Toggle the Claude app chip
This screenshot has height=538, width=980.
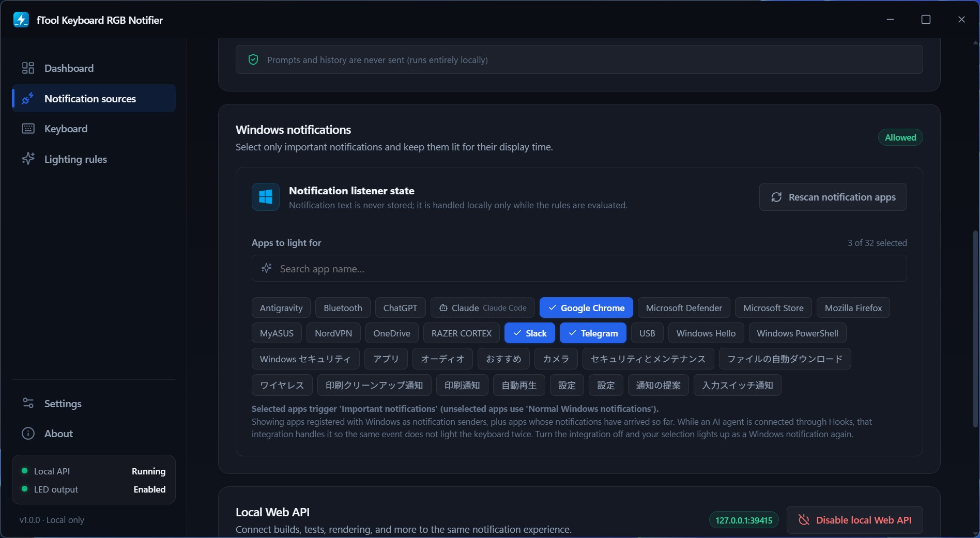482,308
